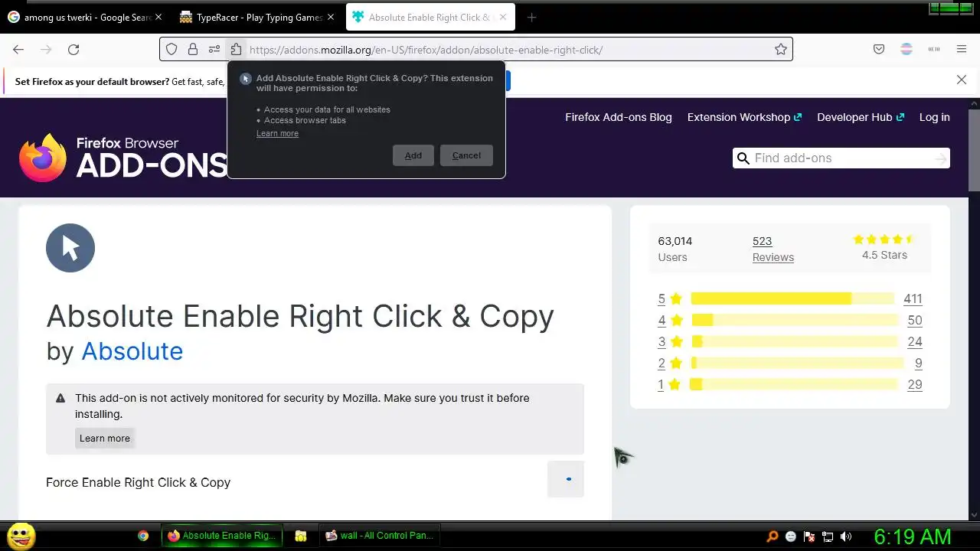Click the striped flag extension icon in toolbar

(x=906, y=49)
